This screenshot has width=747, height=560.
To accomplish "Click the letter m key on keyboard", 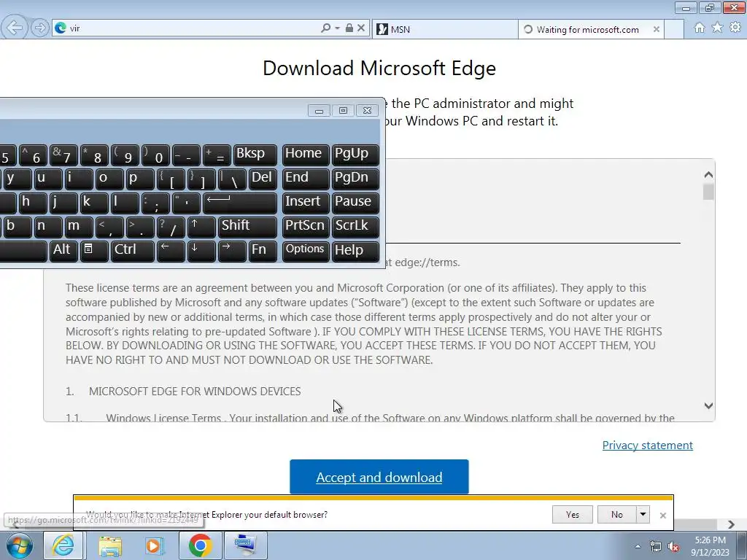I will [79, 226].
